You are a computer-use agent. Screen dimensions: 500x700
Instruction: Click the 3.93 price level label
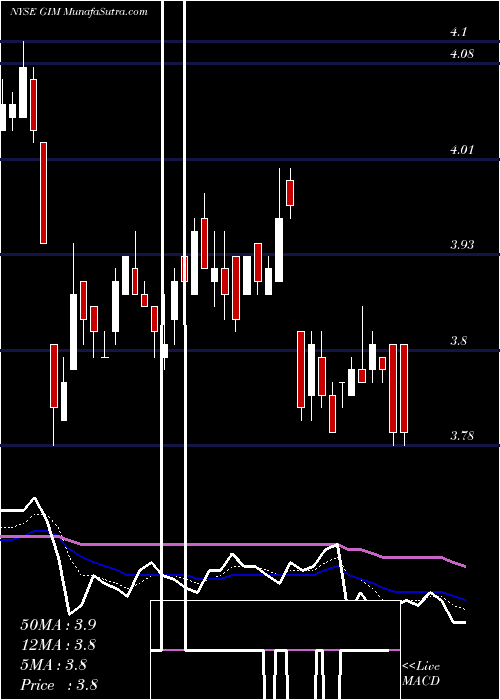pos(462,245)
